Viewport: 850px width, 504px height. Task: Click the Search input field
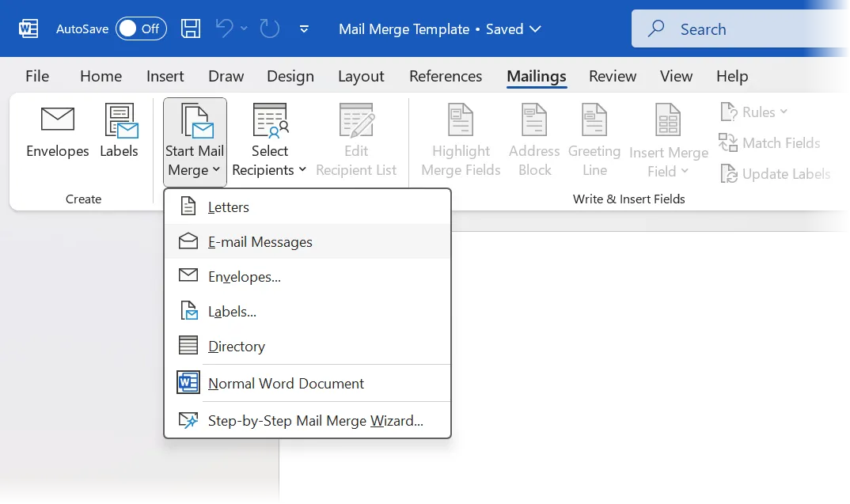tap(739, 28)
